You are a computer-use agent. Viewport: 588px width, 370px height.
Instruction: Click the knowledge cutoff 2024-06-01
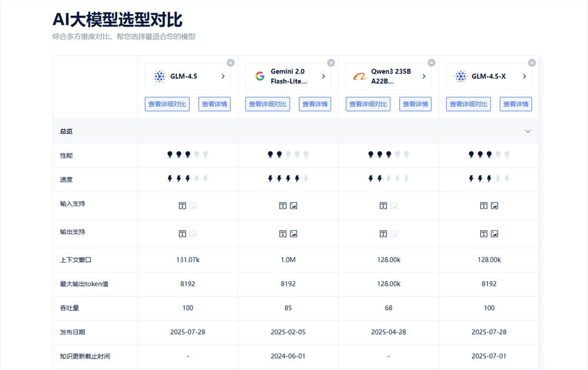pyautogui.click(x=288, y=356)
